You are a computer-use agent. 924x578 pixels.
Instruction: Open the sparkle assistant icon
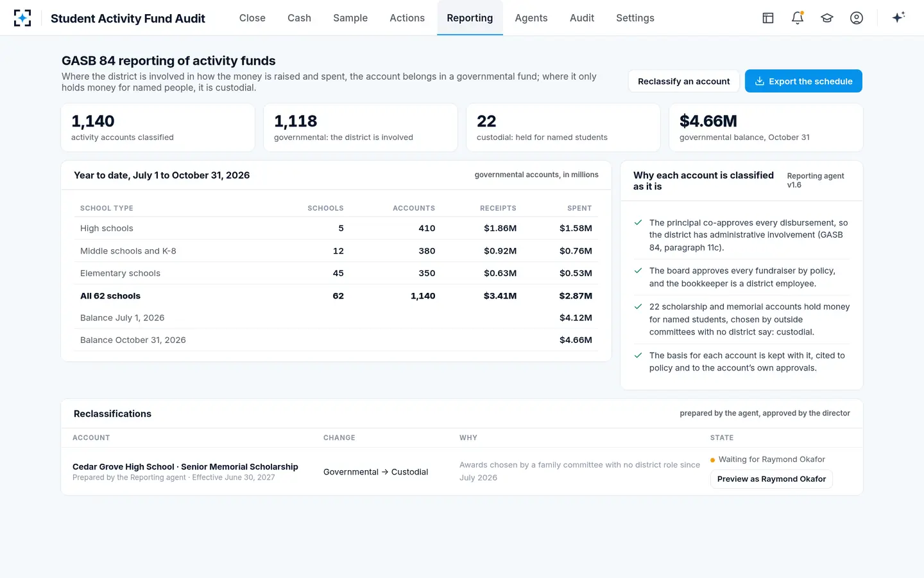[x=898, y=17]
